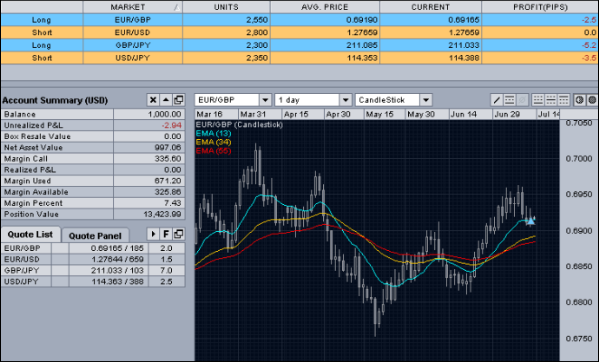The height and width of the screenshot is (362, 599).
Task: Open the 1 day timeframe dropdown
Action: click(x=346, y=100)
